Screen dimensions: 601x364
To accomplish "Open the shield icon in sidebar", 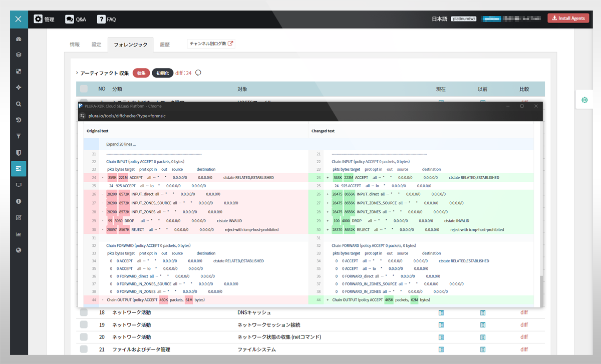I will pyautogui.click(x=19, y=152).
